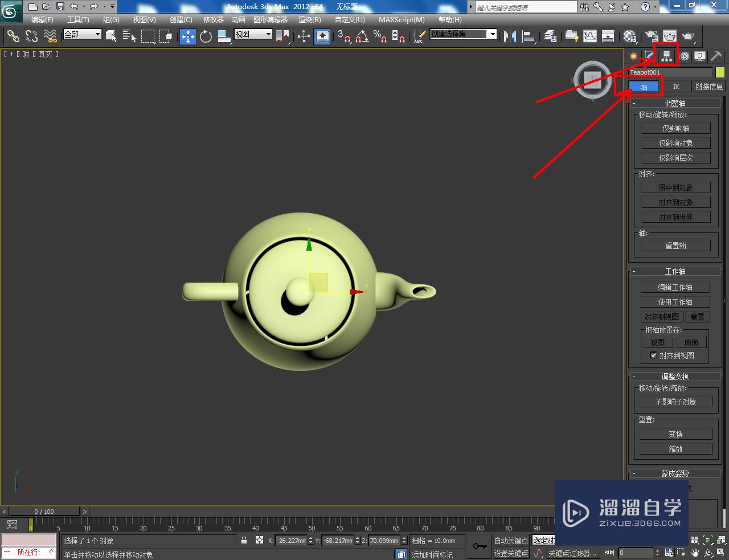This screenshot has height=560, width=729.
Task: Click the Open File folder icon
Action: pyautogui.click(x=47, y=7)
